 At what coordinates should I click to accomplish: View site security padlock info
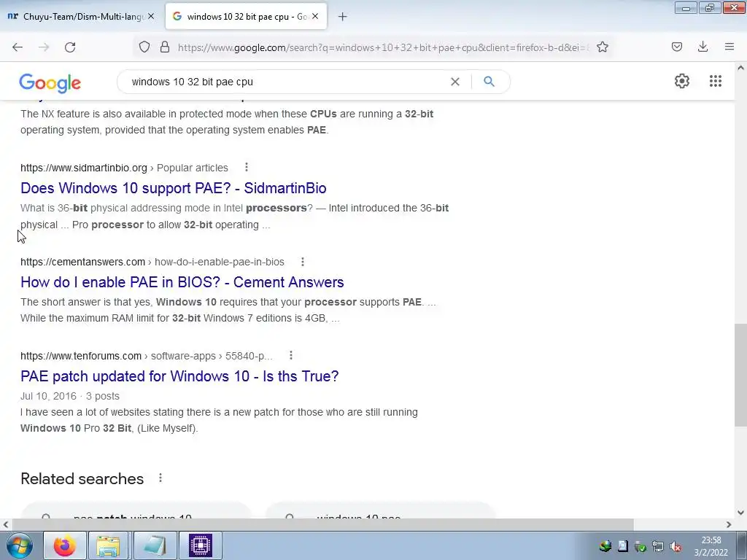point(165,47)
